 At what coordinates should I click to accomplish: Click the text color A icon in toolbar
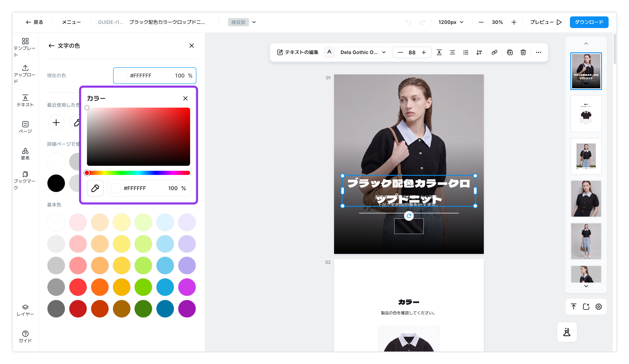click(329, 52)
